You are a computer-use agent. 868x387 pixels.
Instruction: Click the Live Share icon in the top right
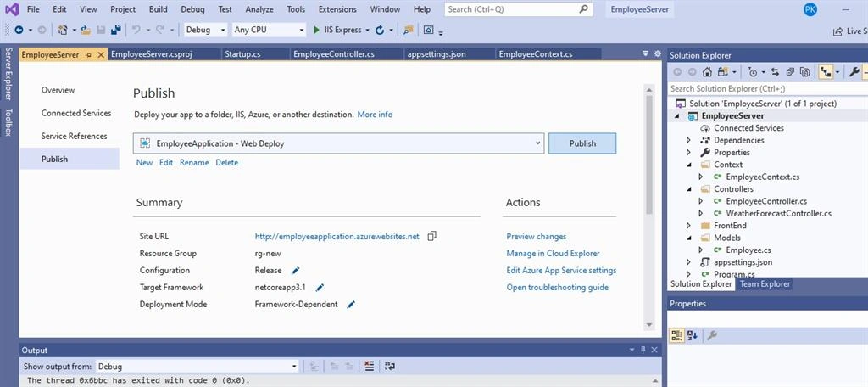click(x=838, y=31)
